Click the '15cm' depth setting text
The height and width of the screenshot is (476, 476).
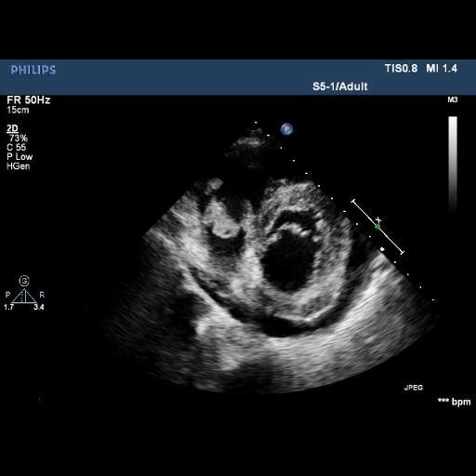click(18, 110)
